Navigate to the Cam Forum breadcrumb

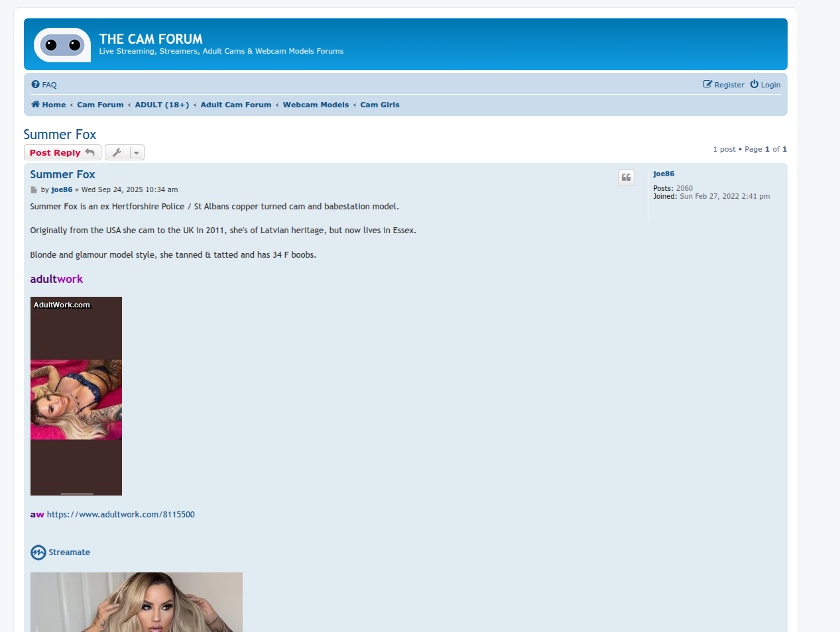coord(100,105)
